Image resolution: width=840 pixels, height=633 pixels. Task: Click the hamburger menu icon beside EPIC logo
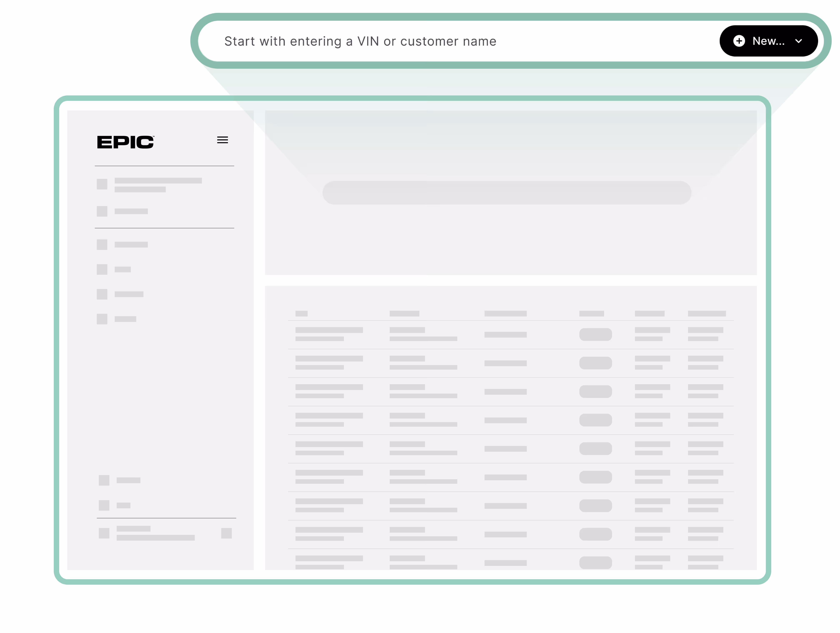[x=222, y=140]
